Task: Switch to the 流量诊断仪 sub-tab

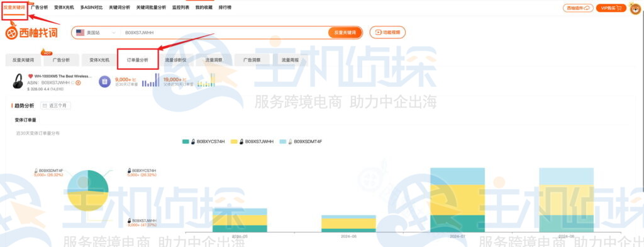Action: 176,60
